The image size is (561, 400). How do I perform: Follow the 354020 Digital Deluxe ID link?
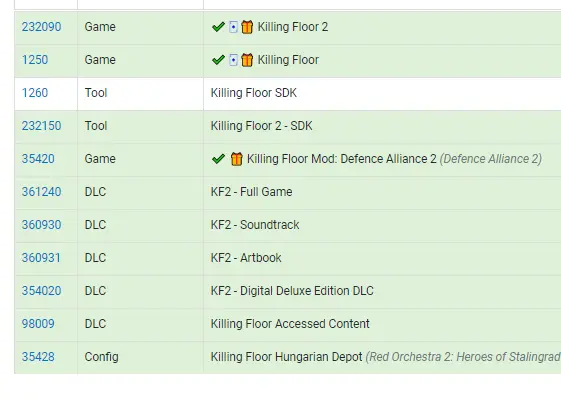(42, 291)
